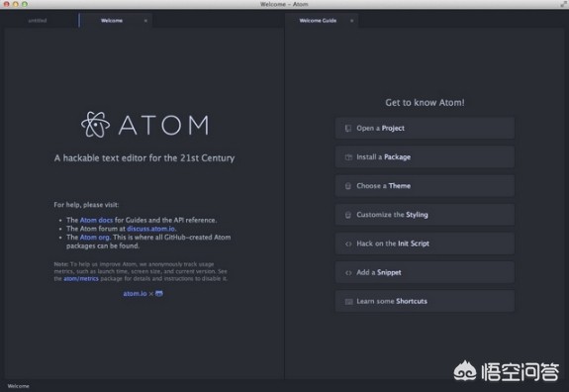Expand the Install a Package section
Viewport: 569px width, 392px height.
tap(425, 156)
